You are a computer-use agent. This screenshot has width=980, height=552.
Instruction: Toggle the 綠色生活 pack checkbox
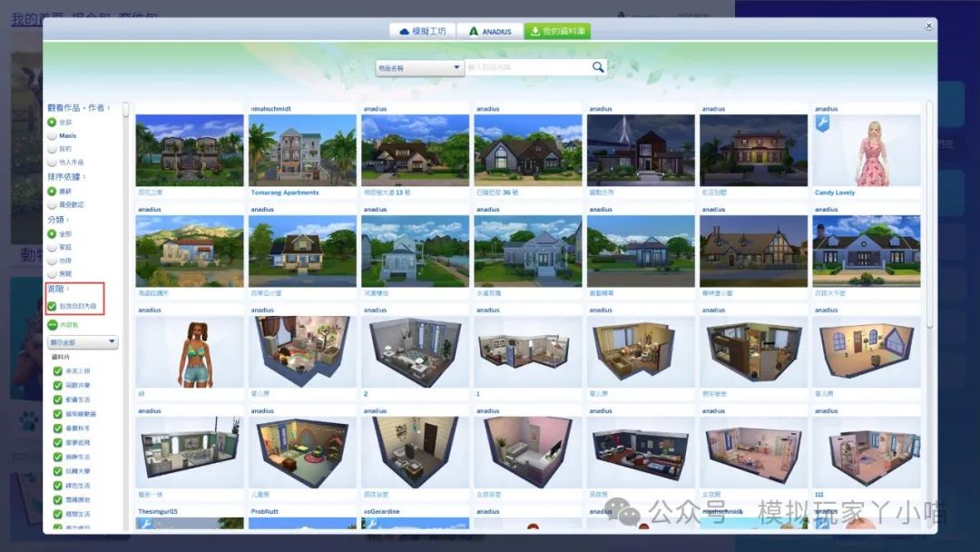[x=57, y=486]
